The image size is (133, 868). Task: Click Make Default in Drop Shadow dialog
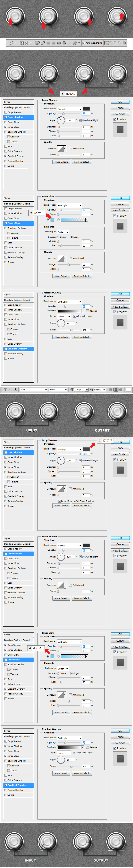point(61,505)
